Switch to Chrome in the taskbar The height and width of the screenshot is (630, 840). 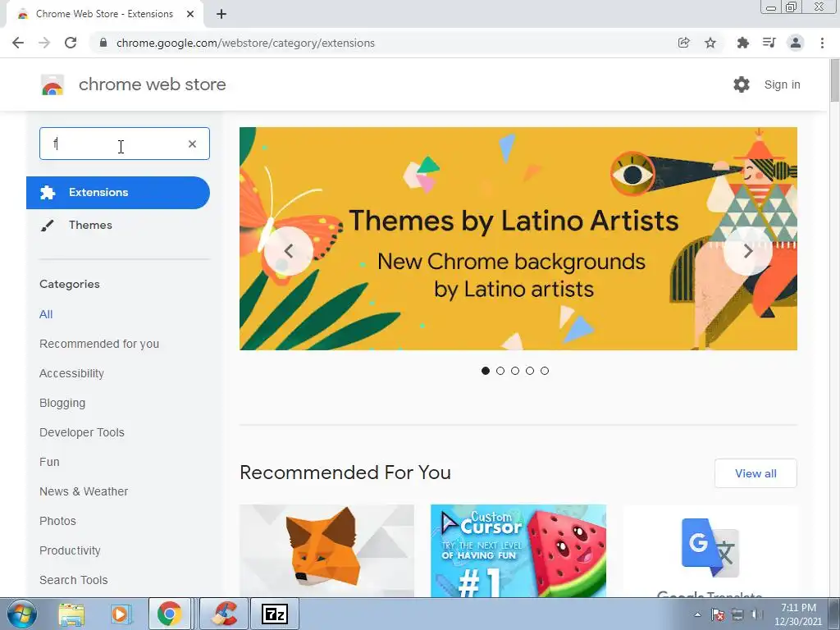[169, 614]
